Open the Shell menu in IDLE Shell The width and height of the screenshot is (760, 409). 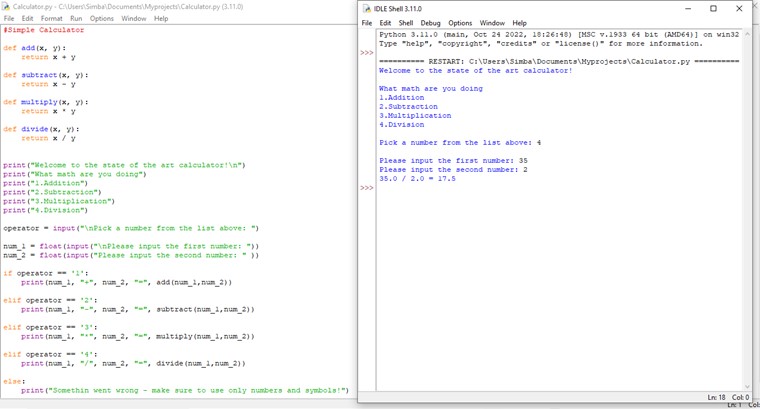pos(405,23)
